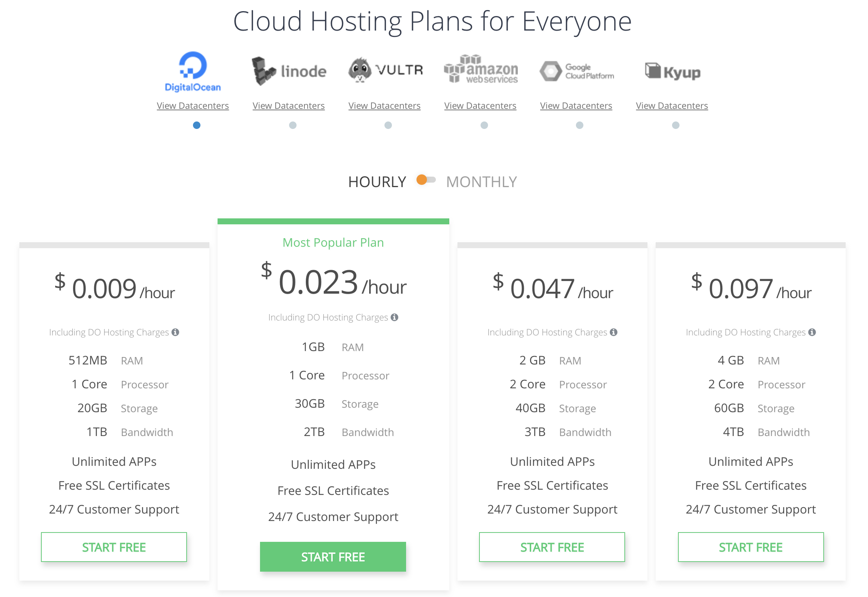Click info icon on the $0.023 plan
Image resolution: width=868 pixels, height=597 pixels.
pyautogui.click(x=395, y=318)
